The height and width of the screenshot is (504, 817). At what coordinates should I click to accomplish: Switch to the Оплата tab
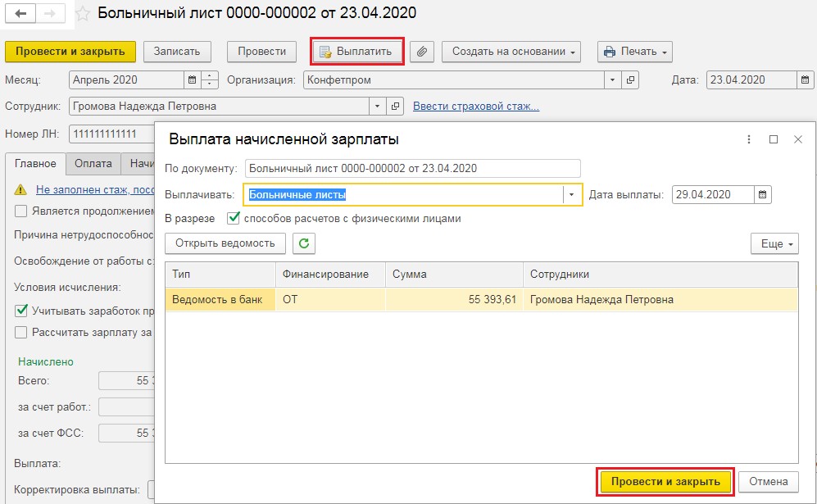93,164
